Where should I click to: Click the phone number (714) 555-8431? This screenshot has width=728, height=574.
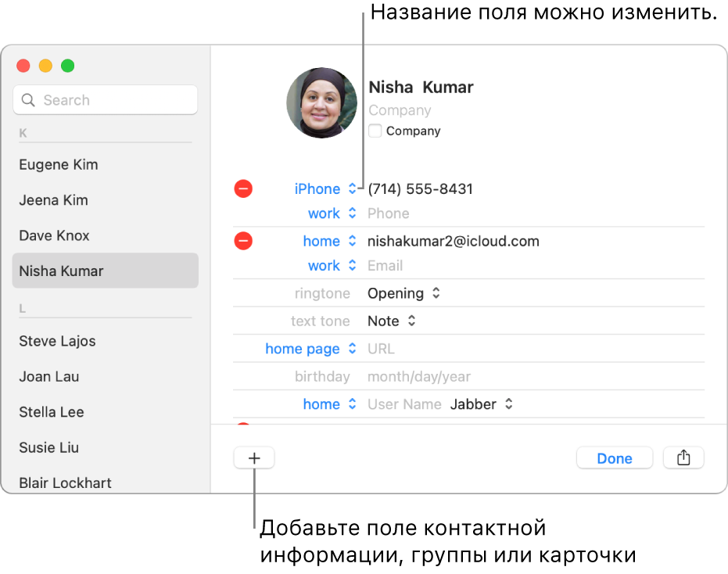point(420,189)
